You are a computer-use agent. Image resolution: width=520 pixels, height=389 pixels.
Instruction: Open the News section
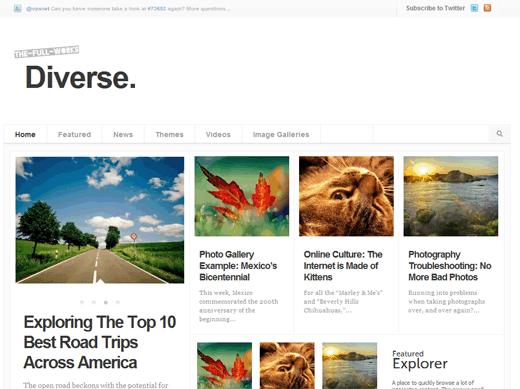click(123, 135)
